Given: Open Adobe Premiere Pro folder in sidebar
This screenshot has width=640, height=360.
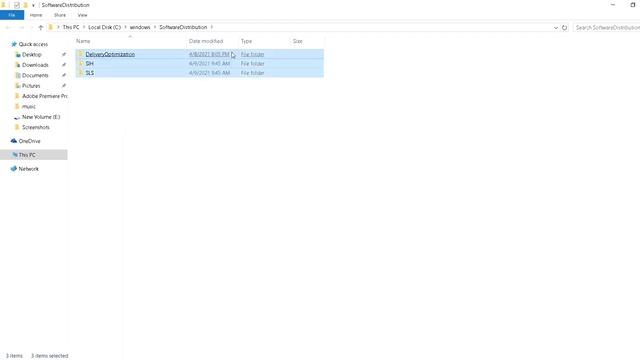Looking at the screenshot, I should pyautogui.click(x=44, y=96).
